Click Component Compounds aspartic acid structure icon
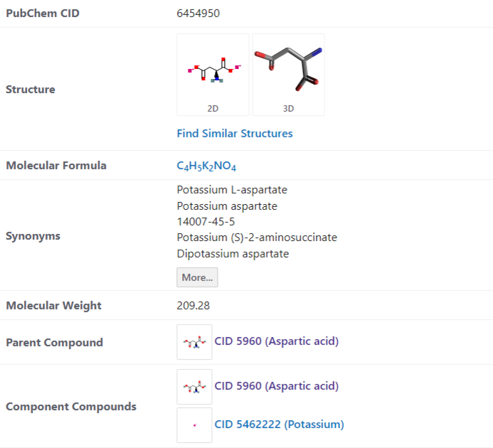The height and width of the screenshot is (448, 493). 194,386
